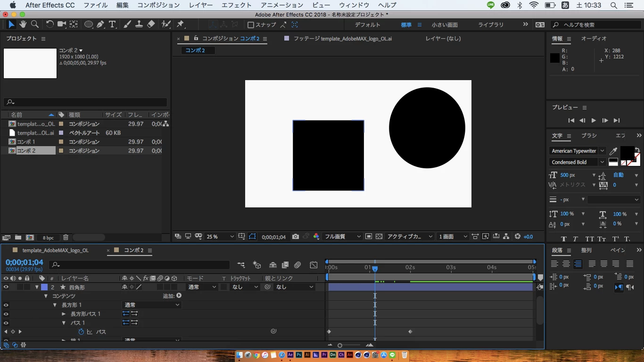The width and height of the screenshot is (644, 362).
Task: Select the Hand tool
Action: pyautogui.click(x=23, y=25)
